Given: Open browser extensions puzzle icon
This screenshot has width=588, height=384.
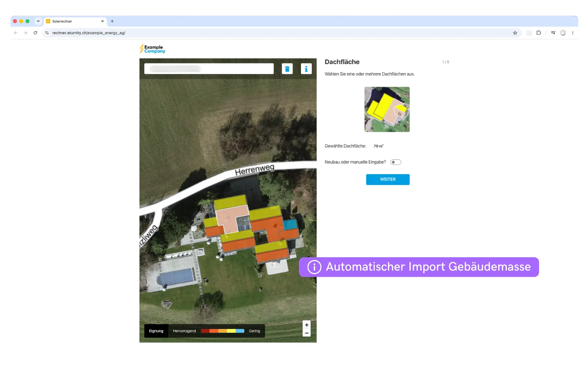Looking at the screenshot, I should tap(538, 33).
